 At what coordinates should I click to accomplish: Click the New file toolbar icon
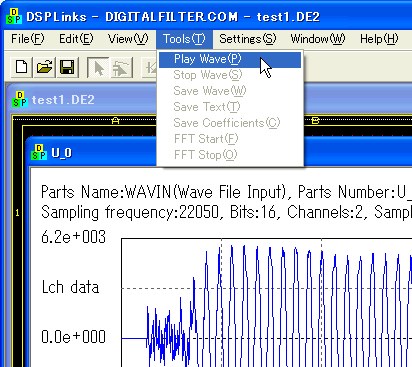point(22,67)
